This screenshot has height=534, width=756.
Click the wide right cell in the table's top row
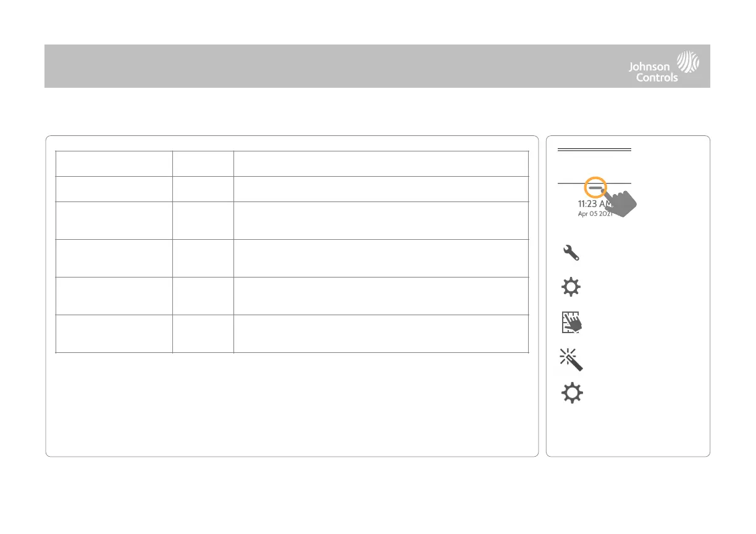(x=380, y=163)
